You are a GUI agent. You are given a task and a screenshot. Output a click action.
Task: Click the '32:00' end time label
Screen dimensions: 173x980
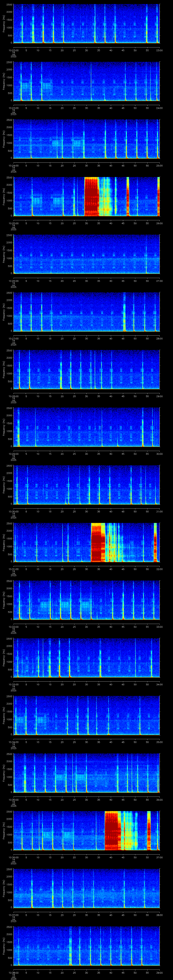pos(160,569)
